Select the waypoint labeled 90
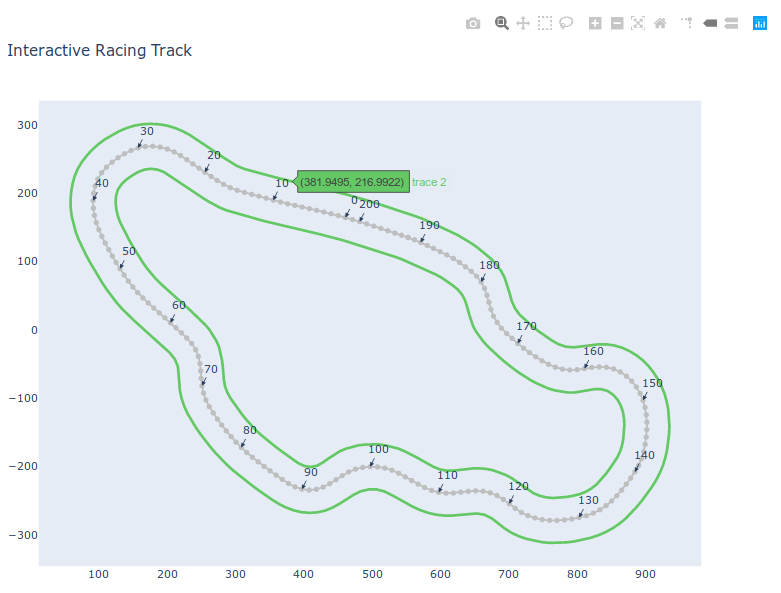781x593 pixels. (x=303, y=488)
